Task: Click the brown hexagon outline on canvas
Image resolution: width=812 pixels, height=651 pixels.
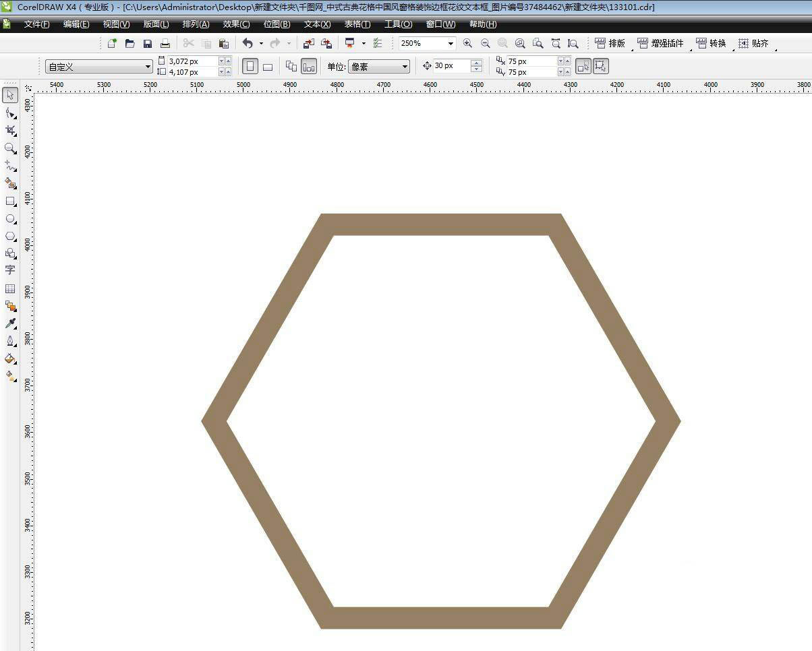Action: [440, 224]
